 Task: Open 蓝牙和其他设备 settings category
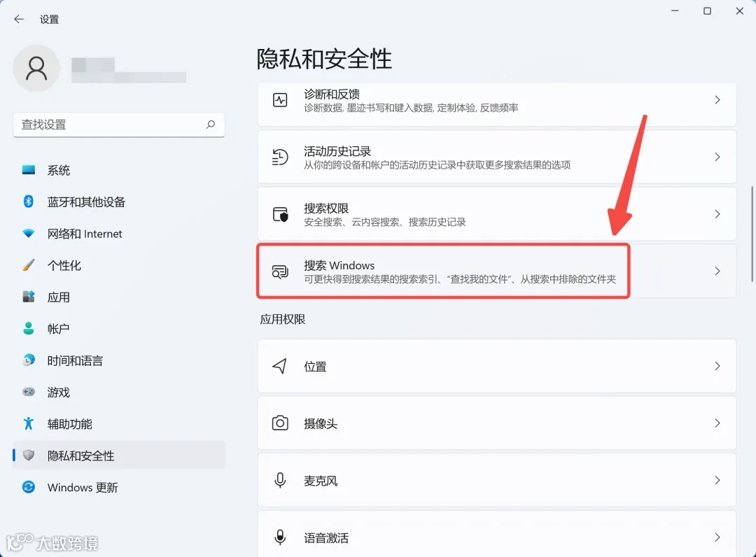coord(119,202)
